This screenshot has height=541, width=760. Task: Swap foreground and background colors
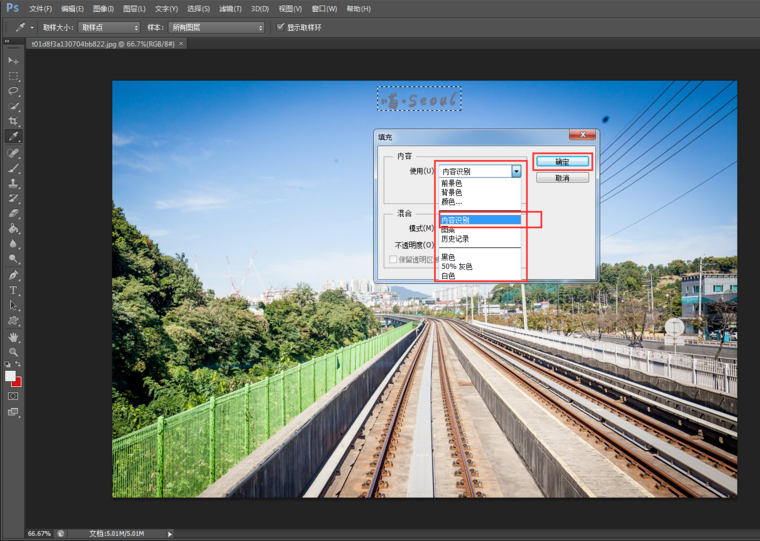18,364
